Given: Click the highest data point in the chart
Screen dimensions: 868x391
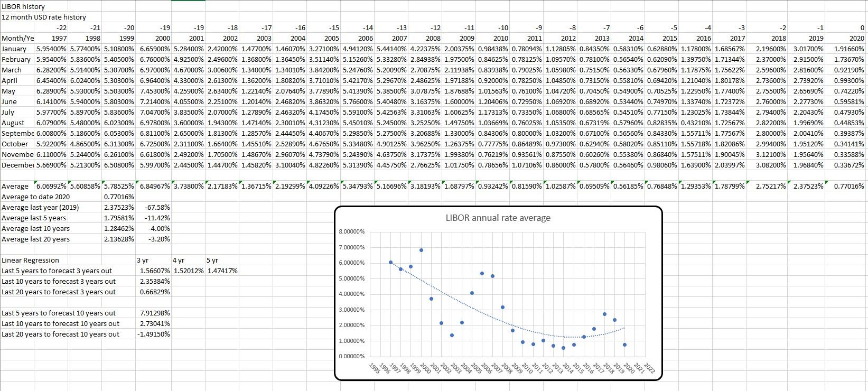Looking at the screenshot, I should click(421, 250).
